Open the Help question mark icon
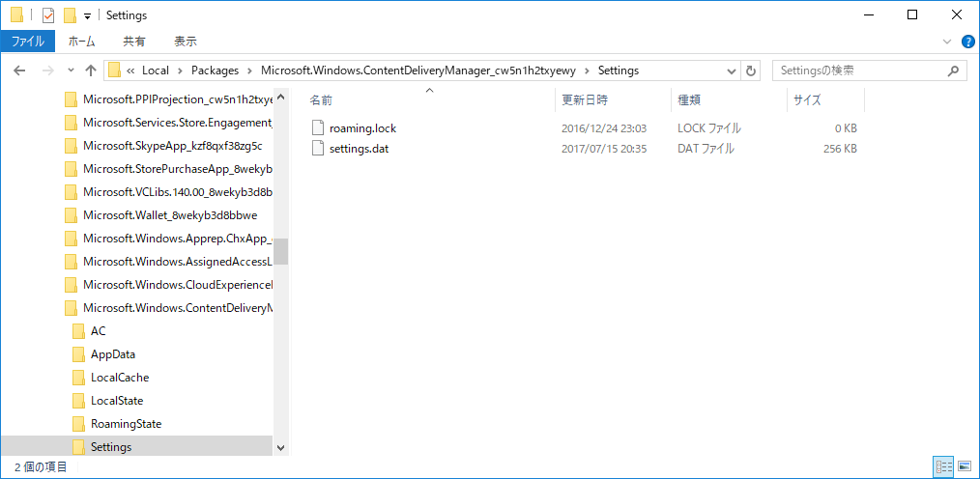980x479 pixels. pyautogui.click(x=967, y=42)
